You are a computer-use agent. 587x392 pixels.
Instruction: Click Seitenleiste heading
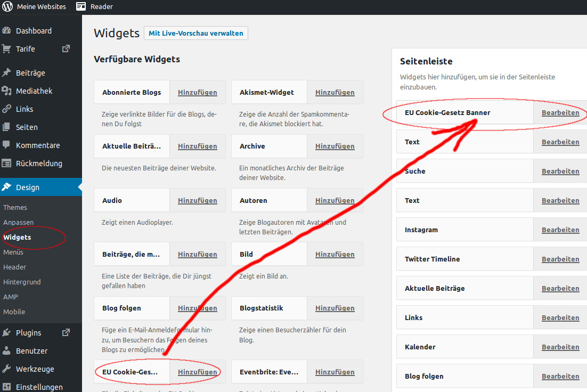point(426,61)
